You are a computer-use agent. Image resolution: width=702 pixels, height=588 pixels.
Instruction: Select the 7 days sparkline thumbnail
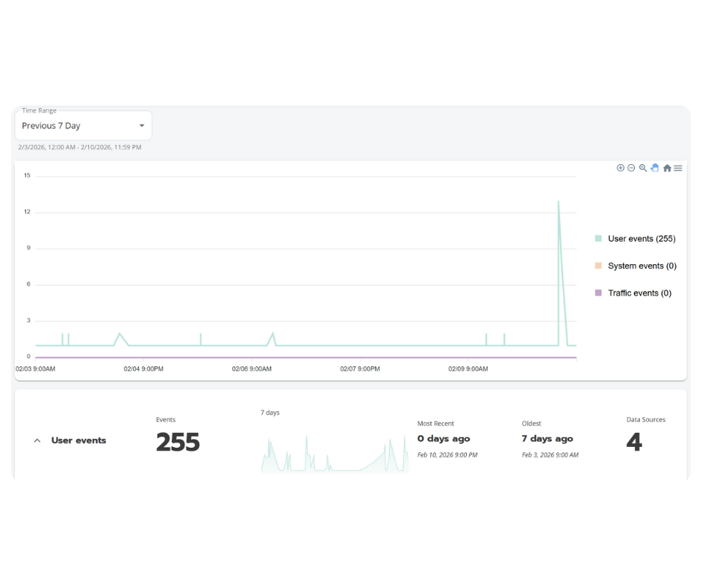click(334, 455)
